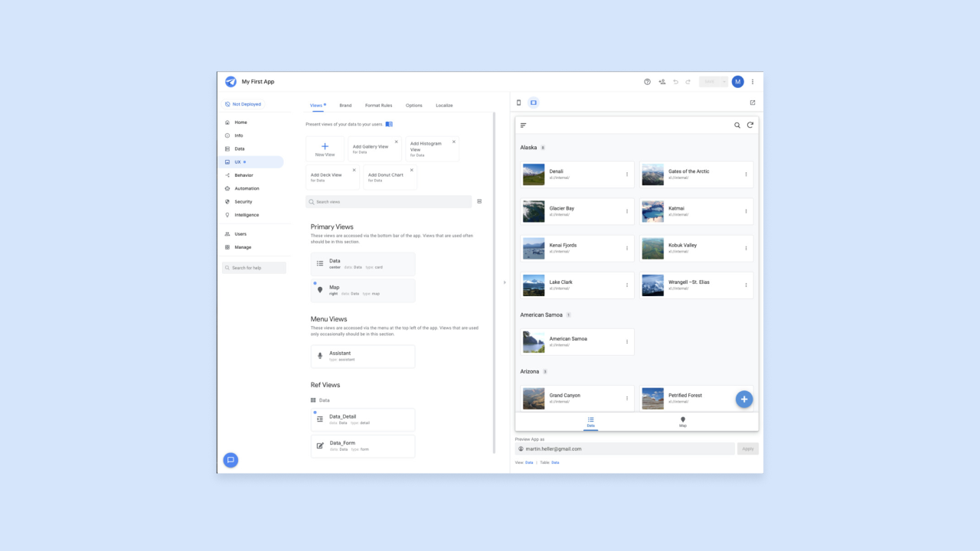The height and width of the screenshot is (551, 980).
Task: Click the Search views field
Action: 388,202
